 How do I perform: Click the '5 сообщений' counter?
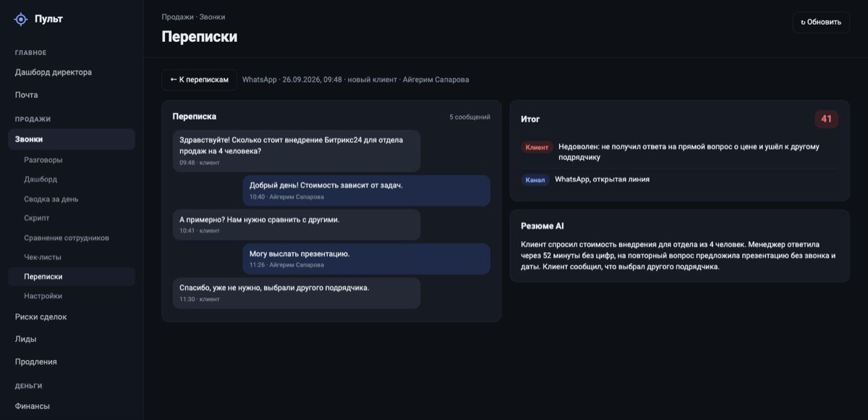469,117
